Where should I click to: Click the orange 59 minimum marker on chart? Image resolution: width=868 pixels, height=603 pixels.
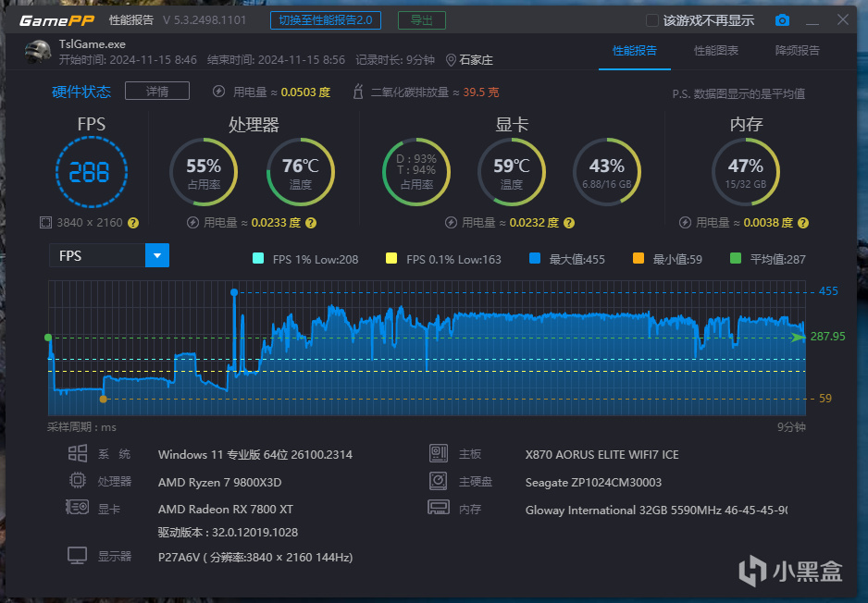(103, 399)
